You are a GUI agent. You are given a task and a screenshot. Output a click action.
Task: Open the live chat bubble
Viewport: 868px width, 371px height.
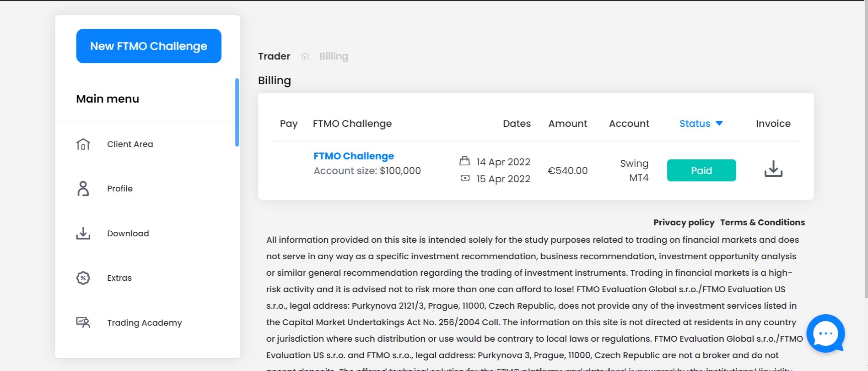(825, 333)
